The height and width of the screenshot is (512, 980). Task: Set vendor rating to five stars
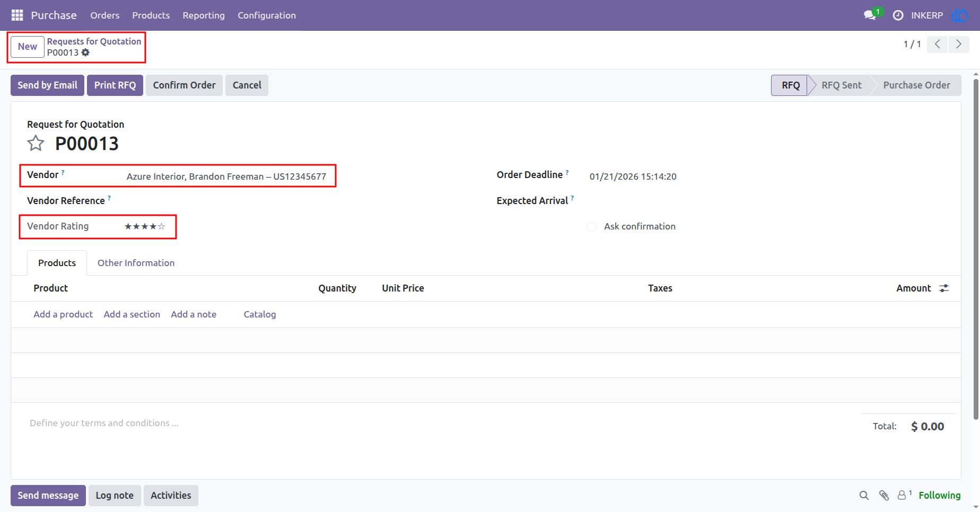point(161,226)
